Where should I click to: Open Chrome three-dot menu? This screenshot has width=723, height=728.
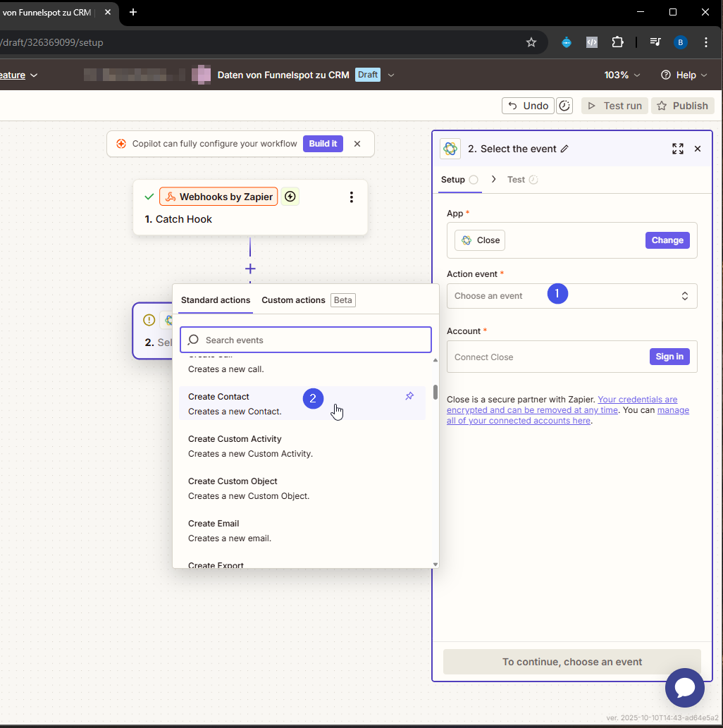pos(706,42)
